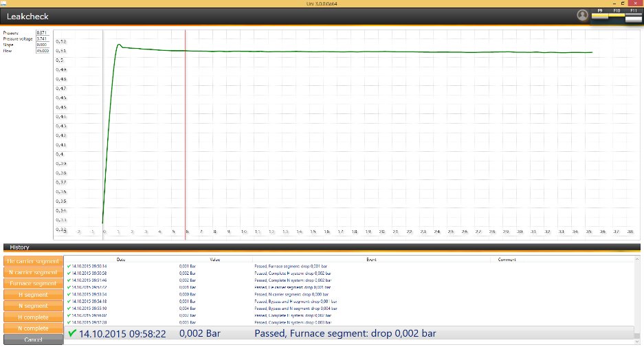The image size is (644, 347).
Task: Open the user profile icon
Action: point(583,15)
